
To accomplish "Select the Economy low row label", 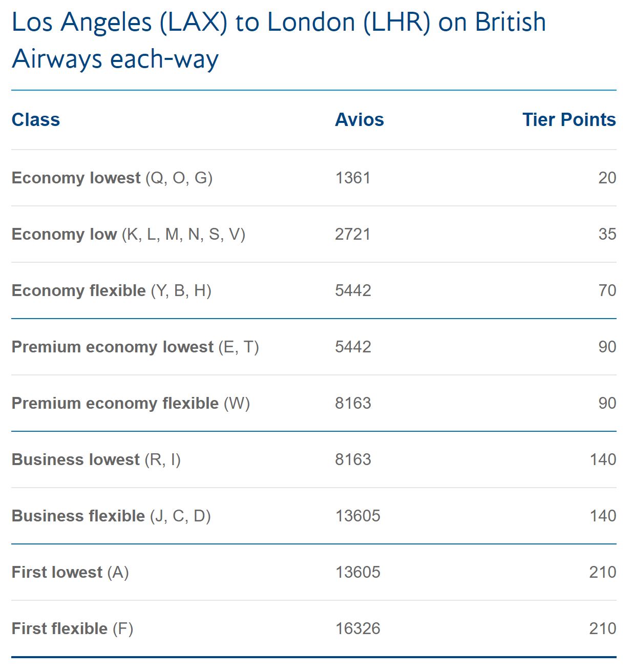I will coord(129,235).
